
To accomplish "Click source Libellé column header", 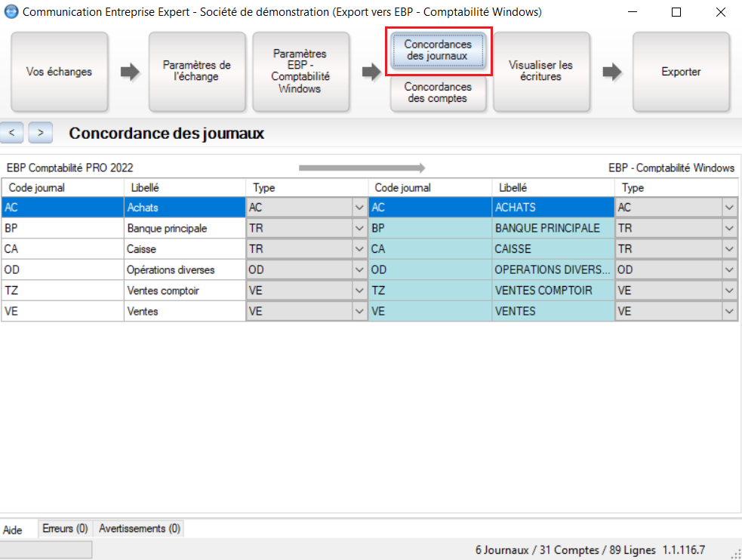I will point(184,188).
